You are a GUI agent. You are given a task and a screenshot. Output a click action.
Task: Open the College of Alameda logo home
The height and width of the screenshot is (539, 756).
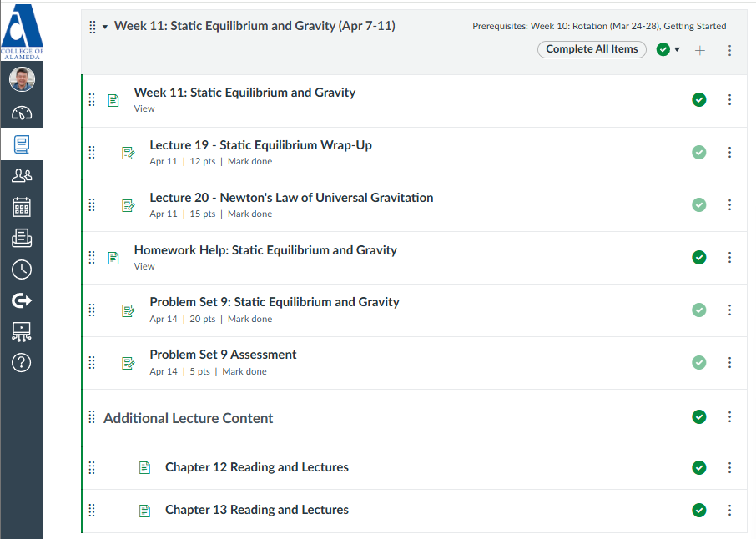[22, 32]
